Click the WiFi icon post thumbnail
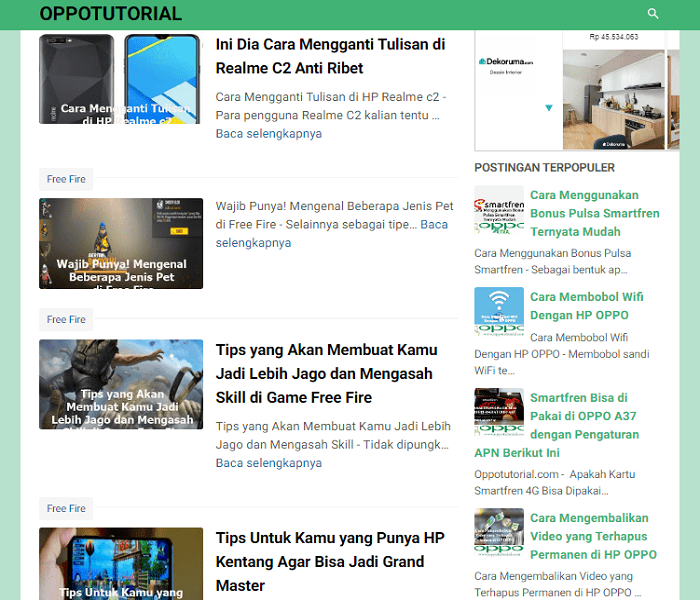 [x=499, y=312]
